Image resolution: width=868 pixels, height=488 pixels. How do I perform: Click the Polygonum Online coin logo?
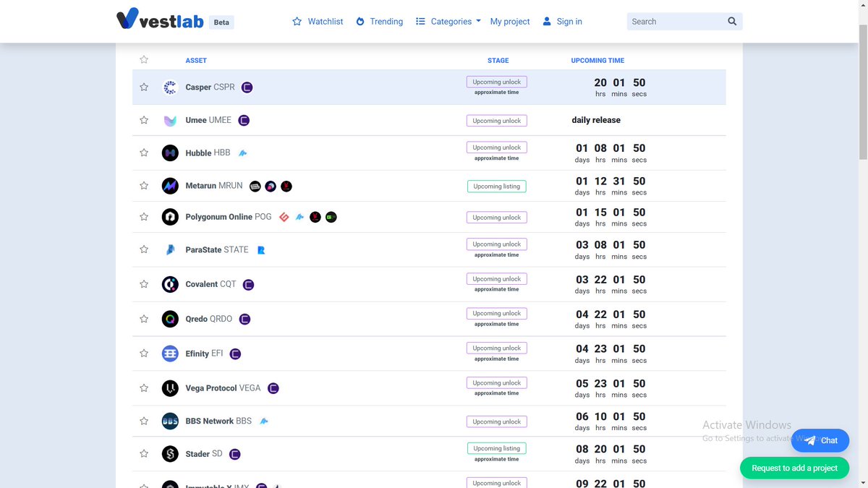[x=170, y=216]
